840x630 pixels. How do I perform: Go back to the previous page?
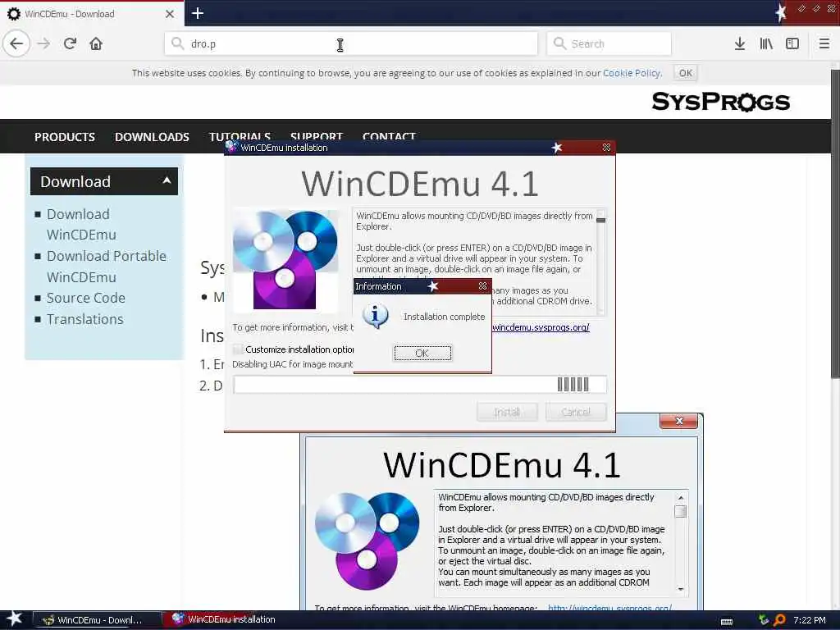click(16, 43)
